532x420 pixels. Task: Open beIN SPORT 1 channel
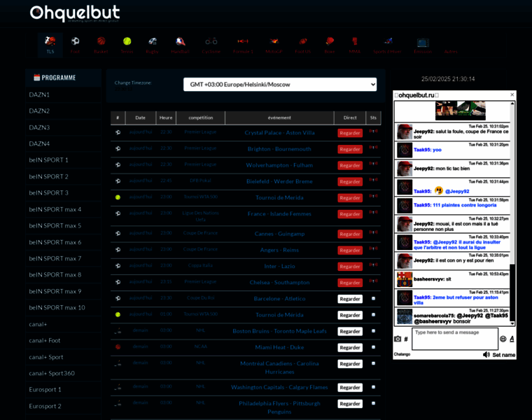tap(63, 160)
